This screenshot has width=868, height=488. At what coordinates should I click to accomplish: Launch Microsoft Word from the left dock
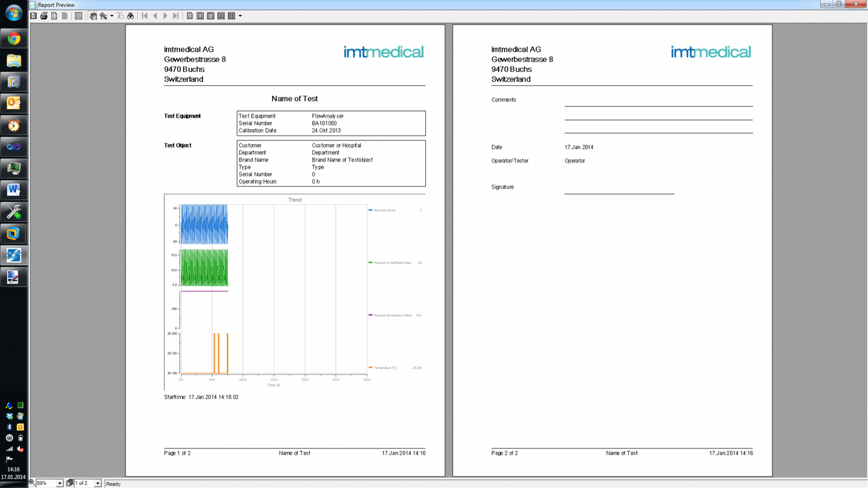pyautogui.click(x=13, y=190)
